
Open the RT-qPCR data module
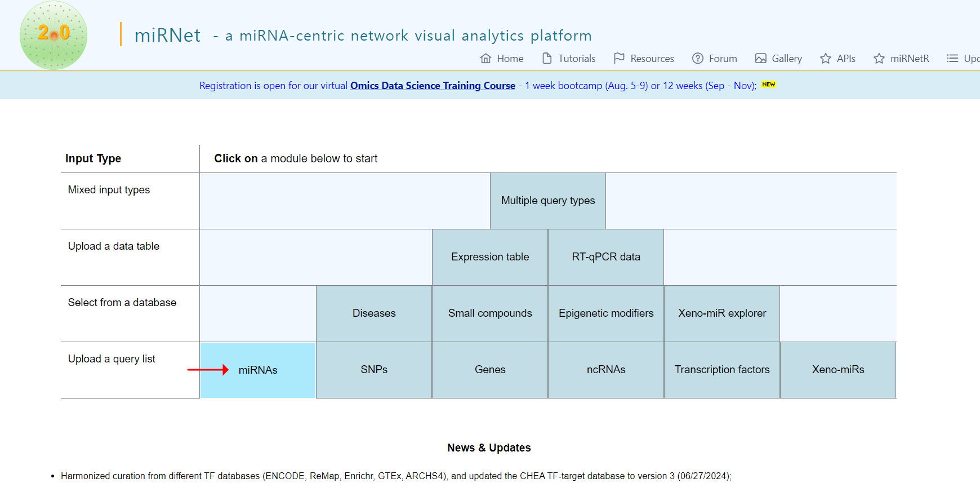[x=606, y=257]
